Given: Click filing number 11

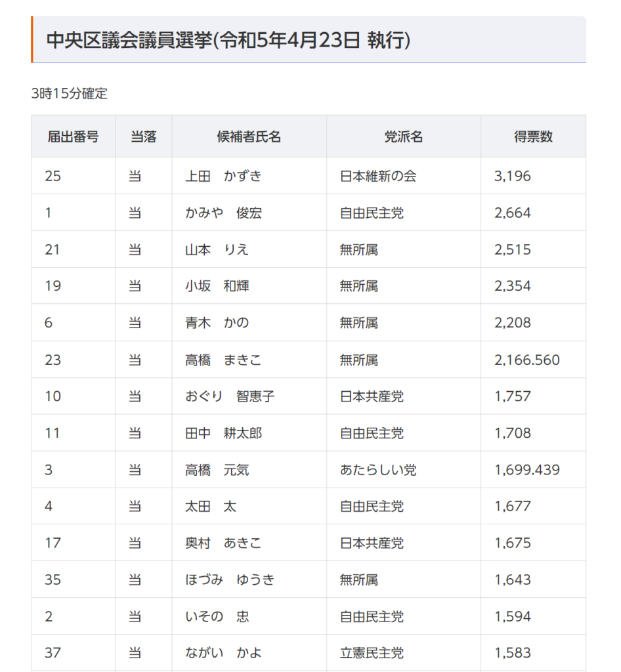Looking at the screenshot, I should click(x=53, y=433).
